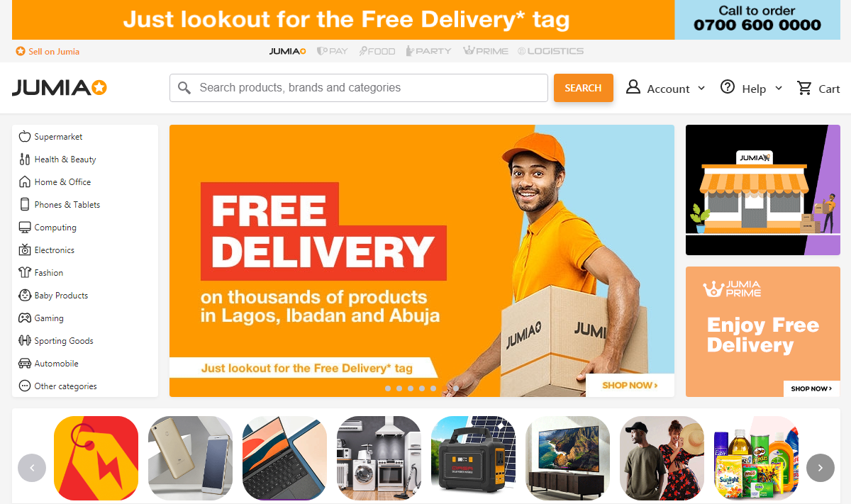This screenshot has height=504, width=851.
Task: Expand the Help dropdown menu
Action: [752, 88]
